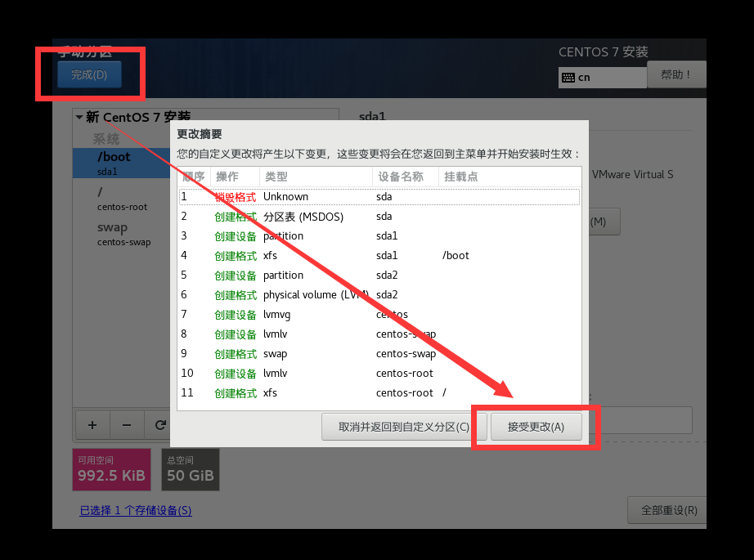The width and height of the screenshot is (754, 560).
Task: Select row 9 创建格式 swap centos-swap
Action: click(327, 353)
